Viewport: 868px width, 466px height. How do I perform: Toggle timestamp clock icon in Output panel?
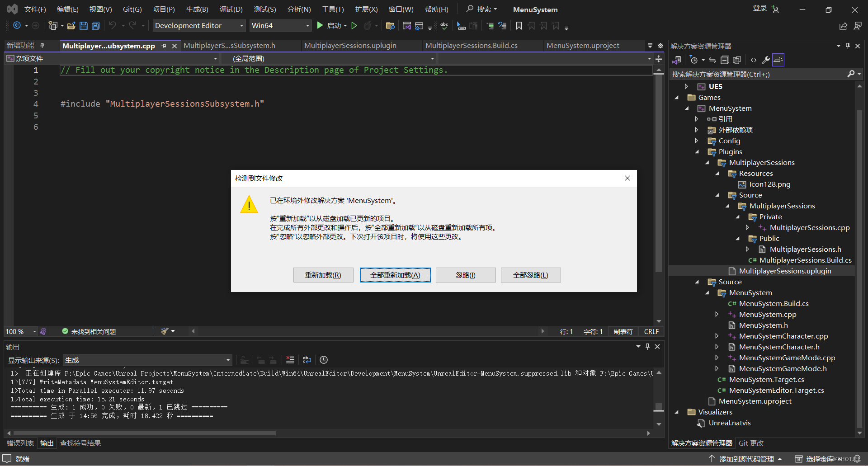coord(324,360)
